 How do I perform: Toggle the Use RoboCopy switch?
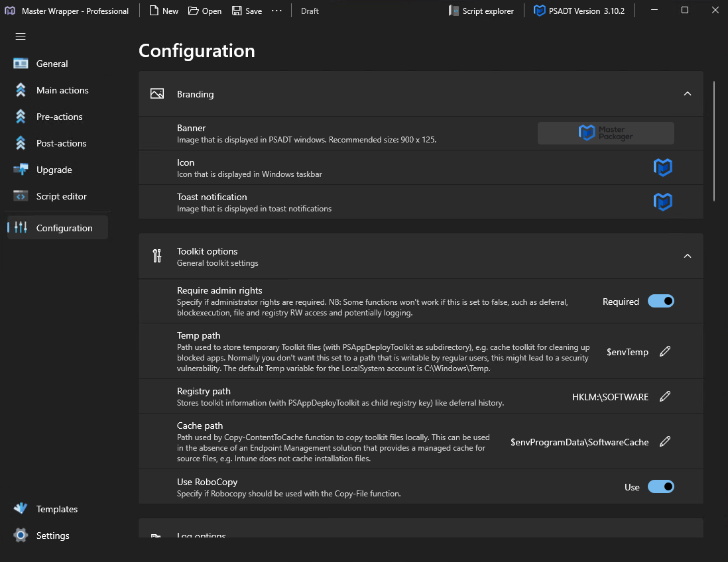[x=660, y=486]
